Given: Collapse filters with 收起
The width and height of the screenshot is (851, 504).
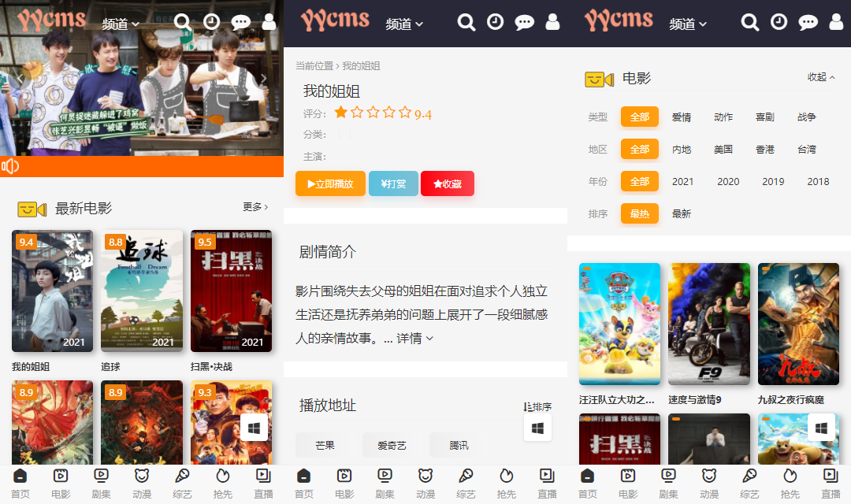Looking at the screenshot, I should (x=821, y=77).
